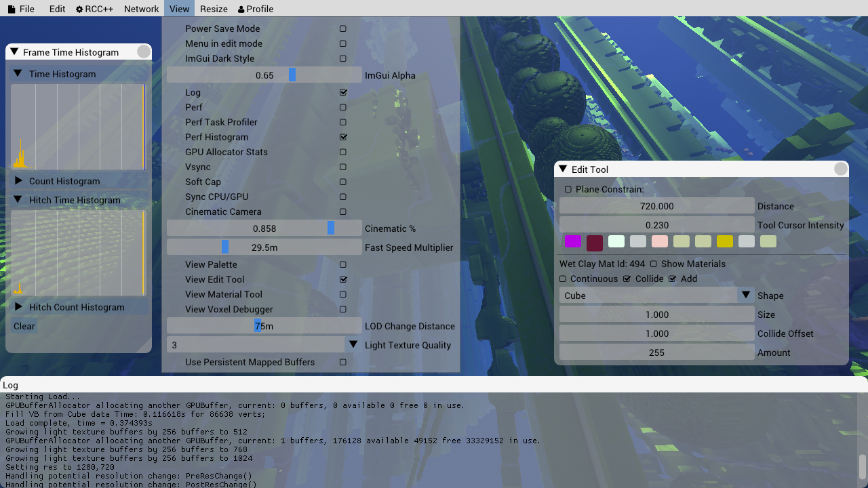The width and height of the screenshot is (868, 488).
Task: Close the Frame Time Histogram window
Action: tap(144, 52)
